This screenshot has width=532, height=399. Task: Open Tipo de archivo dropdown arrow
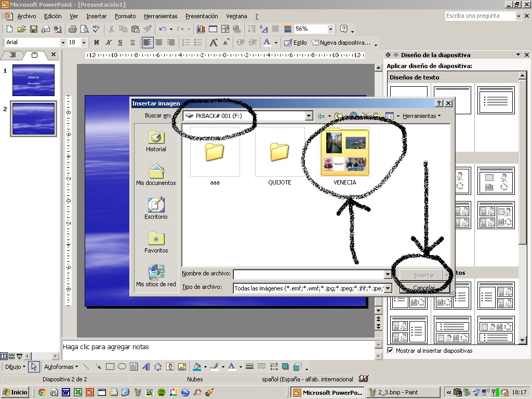coord(388,288)
